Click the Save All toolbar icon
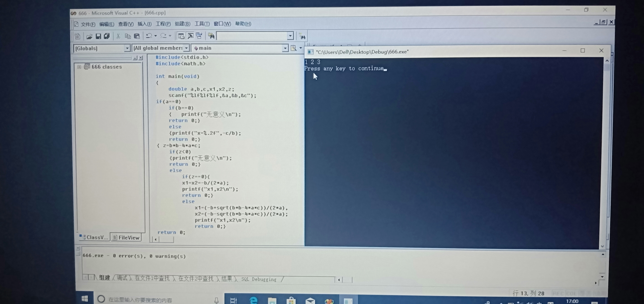This screenshot has height=304, width=644. 107,36
